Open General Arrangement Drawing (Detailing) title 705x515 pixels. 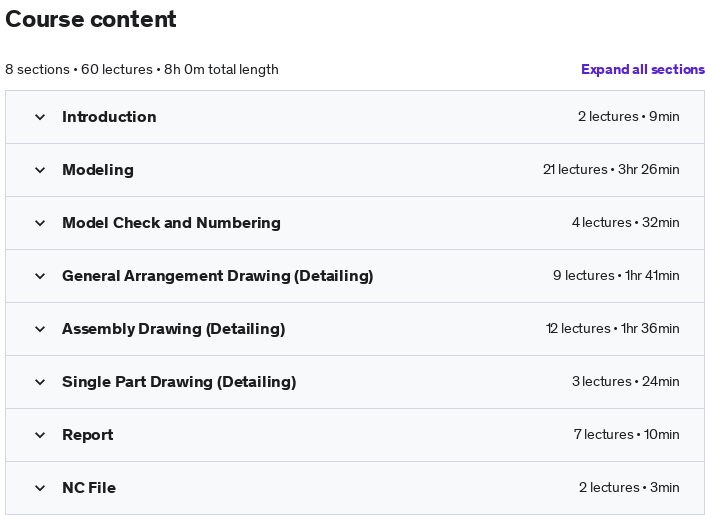[x=218, y=276]
